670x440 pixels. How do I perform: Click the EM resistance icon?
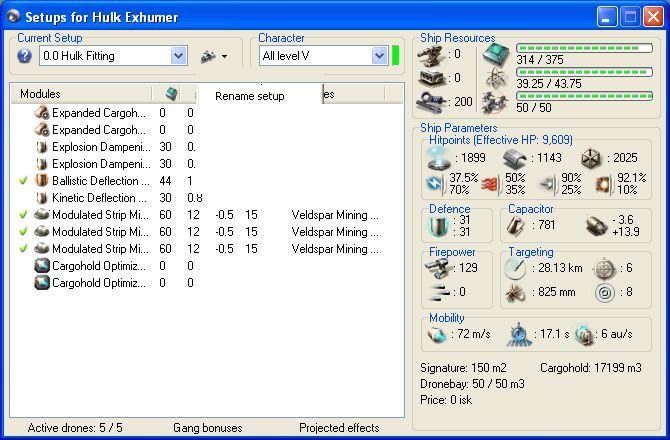click(436, 184)
